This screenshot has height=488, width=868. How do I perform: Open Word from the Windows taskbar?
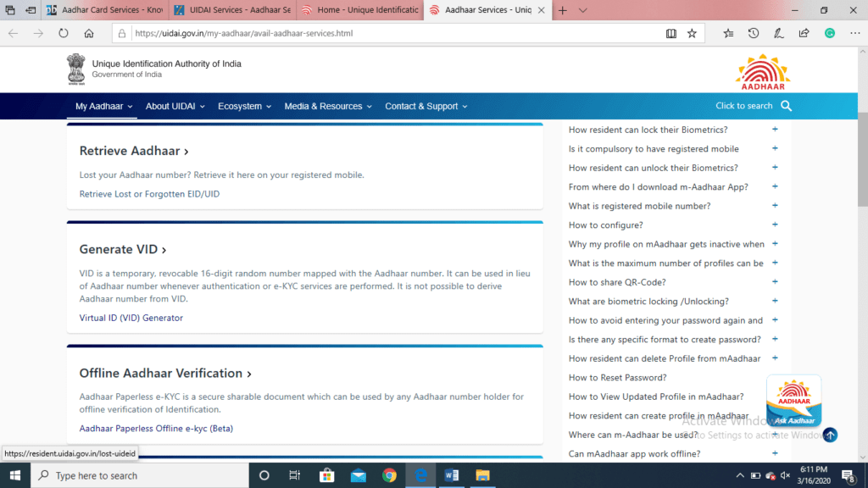pos(451,475)
